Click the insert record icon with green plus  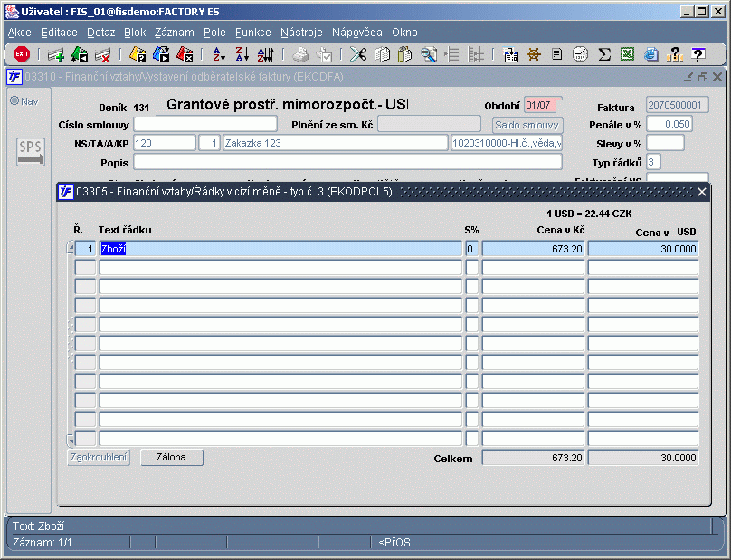55,55
